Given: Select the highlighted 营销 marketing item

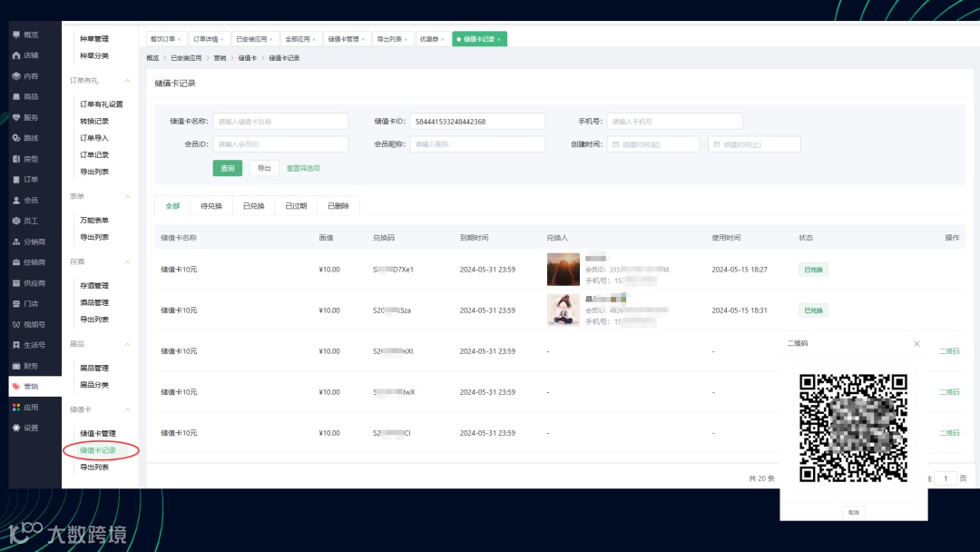Looking at the screenshot, I should 35,387.
